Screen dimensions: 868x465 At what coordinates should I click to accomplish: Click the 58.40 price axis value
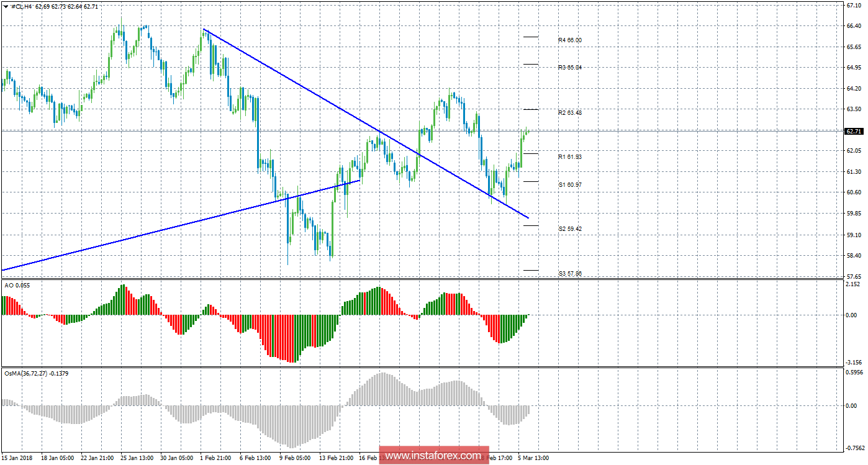(x=853, y=255)
